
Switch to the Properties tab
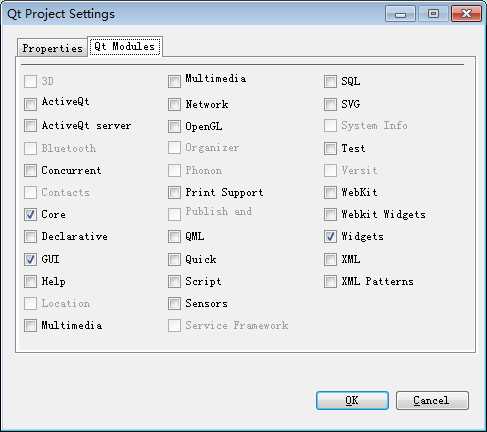52,48
